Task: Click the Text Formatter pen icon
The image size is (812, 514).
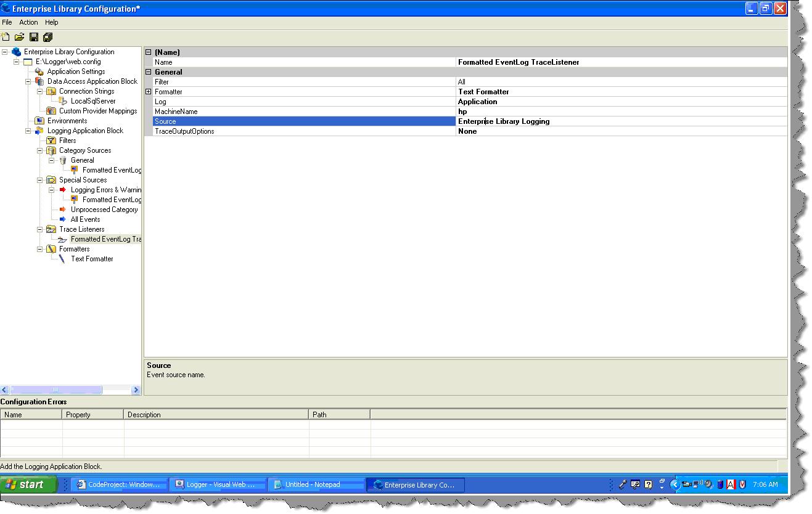Action: (x=63, y=259)
